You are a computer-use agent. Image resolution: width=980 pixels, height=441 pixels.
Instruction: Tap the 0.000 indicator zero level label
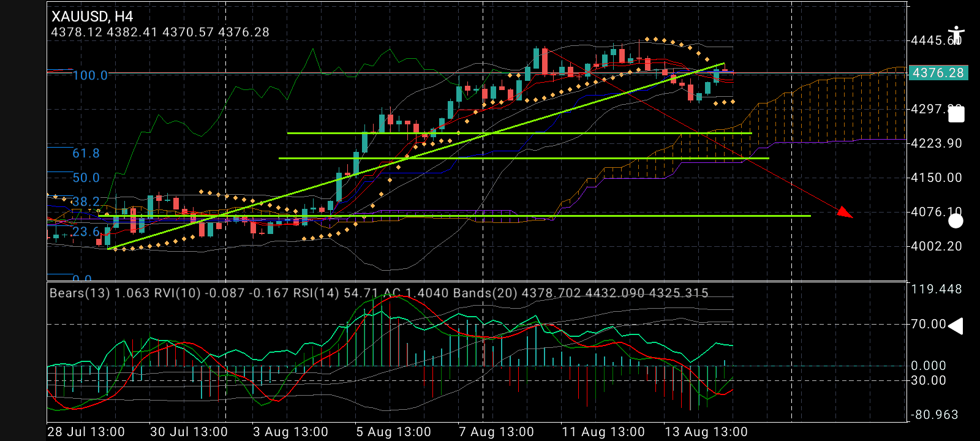pos(929,366)
